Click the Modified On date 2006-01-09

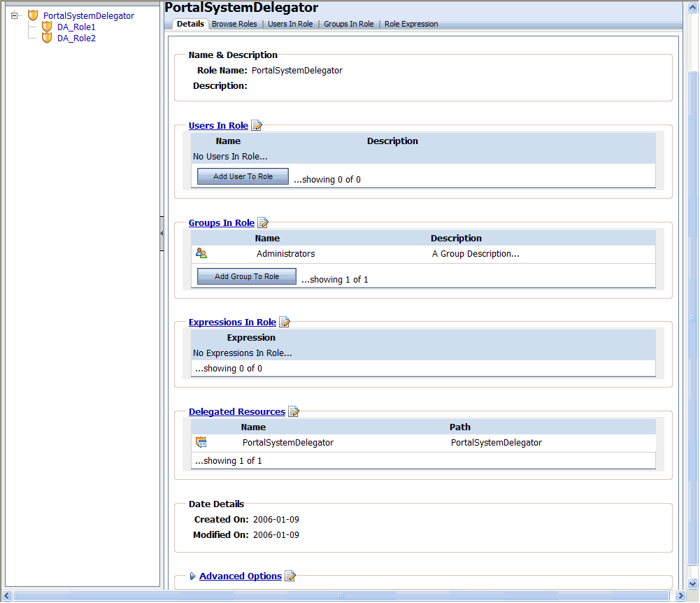(276, 534)
